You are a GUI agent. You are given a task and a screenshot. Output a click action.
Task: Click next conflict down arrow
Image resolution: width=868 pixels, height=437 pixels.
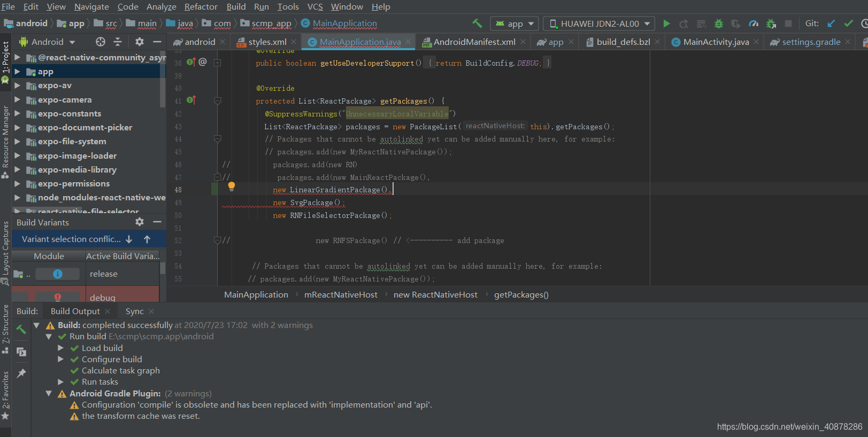[x=129, y=239]
